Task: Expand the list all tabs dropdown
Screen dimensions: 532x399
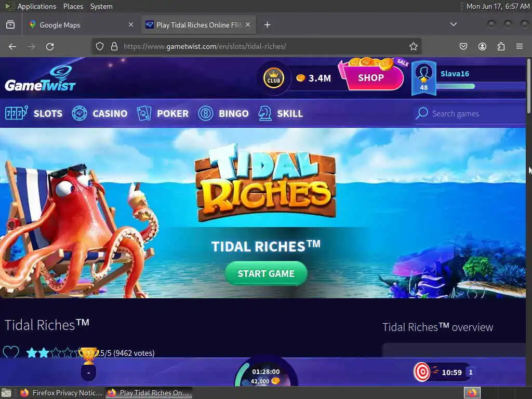Action: (x=453, y=24)
